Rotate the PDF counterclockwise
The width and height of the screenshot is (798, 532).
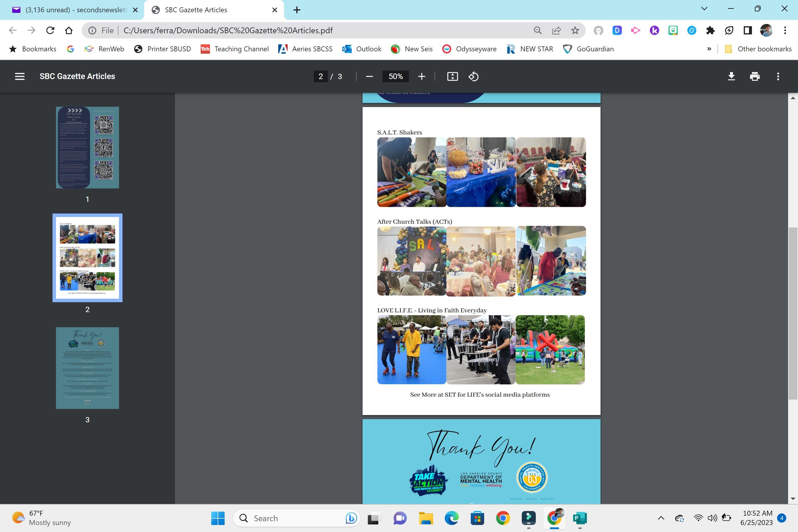(473, 76)
